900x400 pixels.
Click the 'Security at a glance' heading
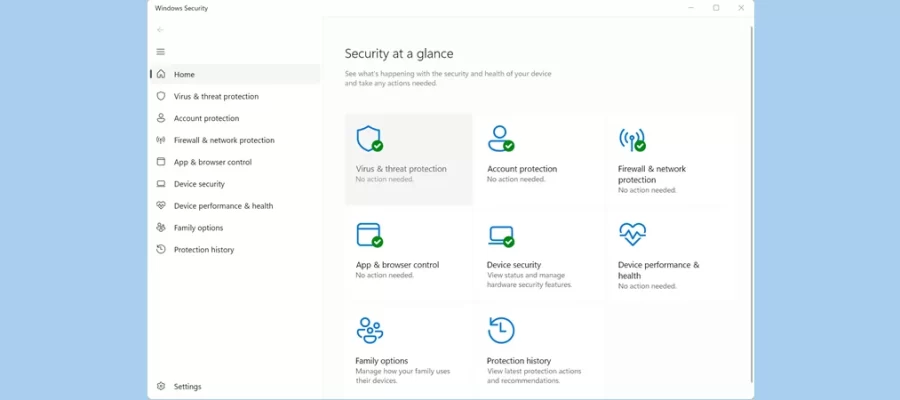[x=399, y=53]
